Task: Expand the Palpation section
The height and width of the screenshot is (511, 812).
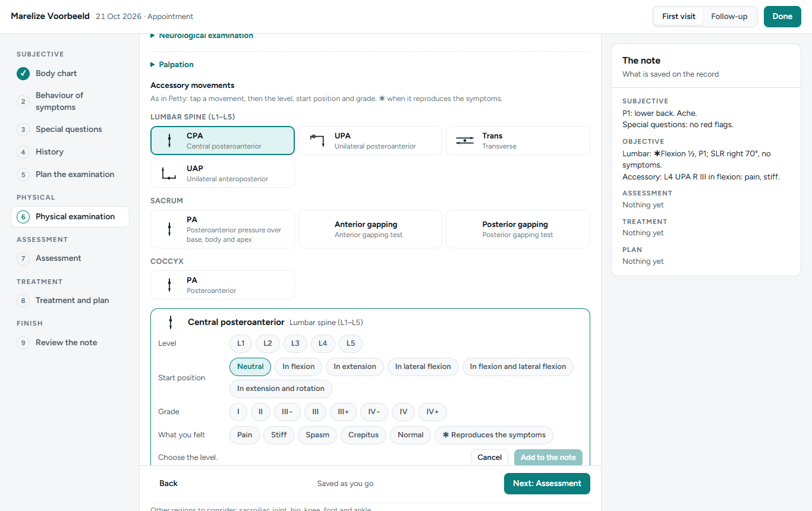Action: [x=172, y=65]
